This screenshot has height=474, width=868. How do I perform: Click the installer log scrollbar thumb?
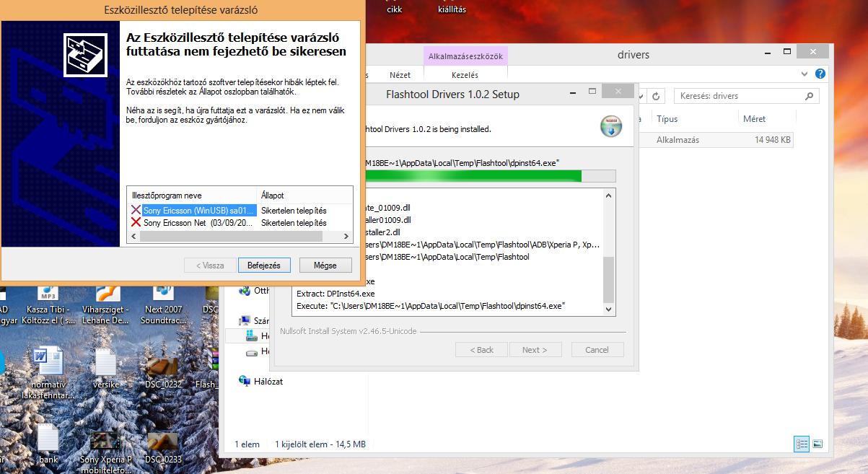[609, 279]
